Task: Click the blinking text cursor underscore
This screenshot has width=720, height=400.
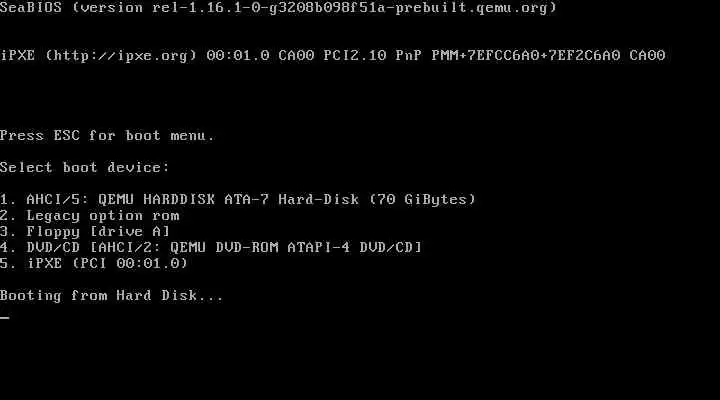Action: tap(5, 317)
